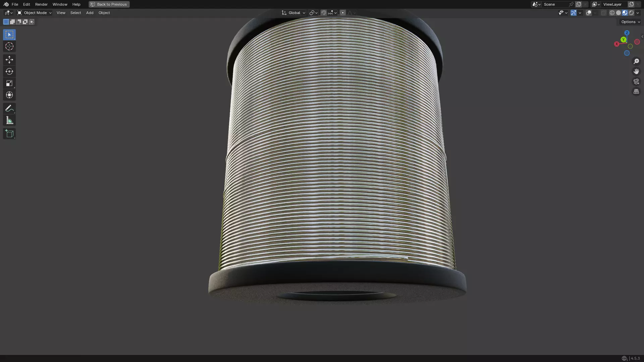Image resolution: width=644 pixels, height=362 pixels.
Task: Select the Annotate pencil tool
Action: pyautogui.click(x=9, y=108)
